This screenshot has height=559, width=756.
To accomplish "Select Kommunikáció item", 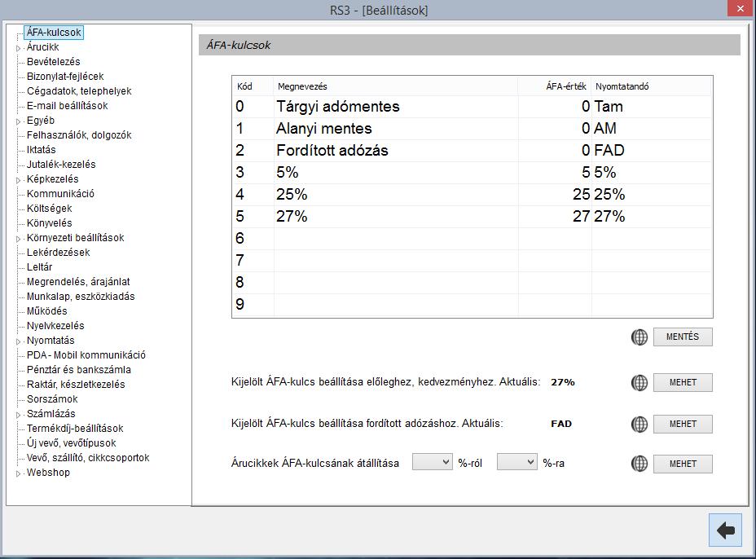I will point(60,194).
